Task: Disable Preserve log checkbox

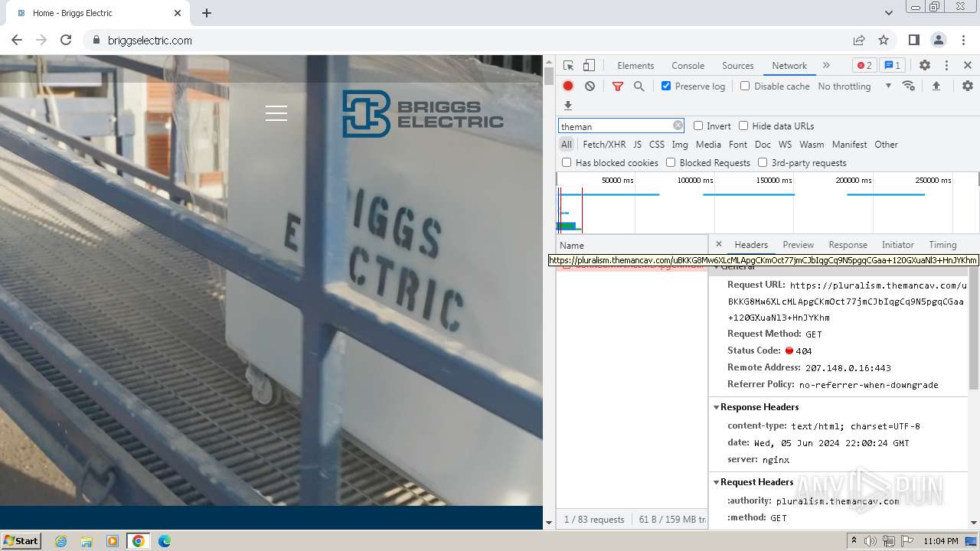Action: [666, 86]
